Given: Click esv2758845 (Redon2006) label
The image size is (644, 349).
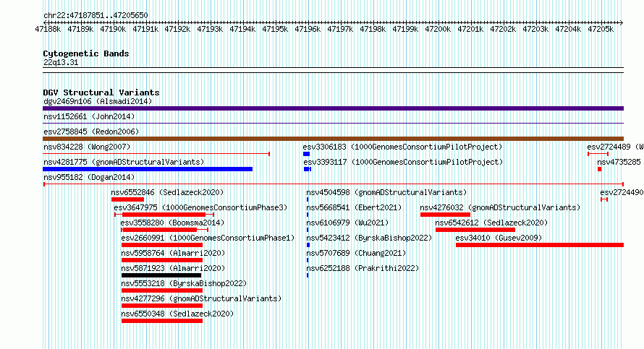Looking at the screenshot, I should point(91,132).
